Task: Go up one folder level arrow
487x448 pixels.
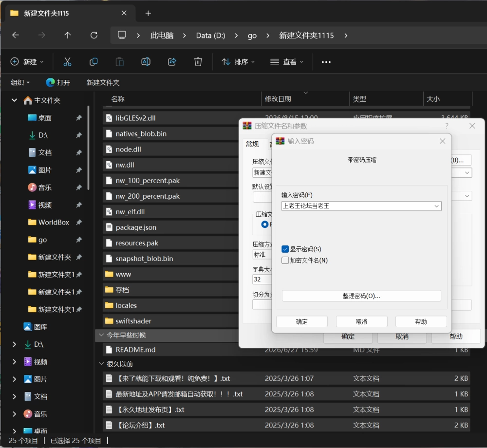Action: (x=67, y=35)
